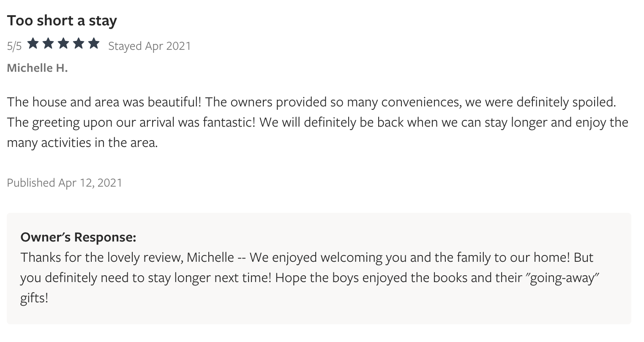
Task: Click "The house and area was beautiful!" sentence
Action: pos(104,102)
